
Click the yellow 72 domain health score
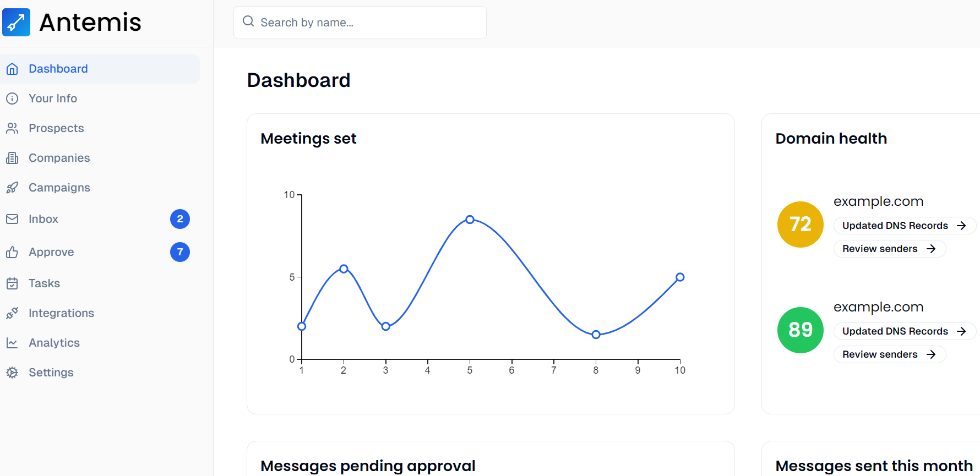click(x=800, y=225)
